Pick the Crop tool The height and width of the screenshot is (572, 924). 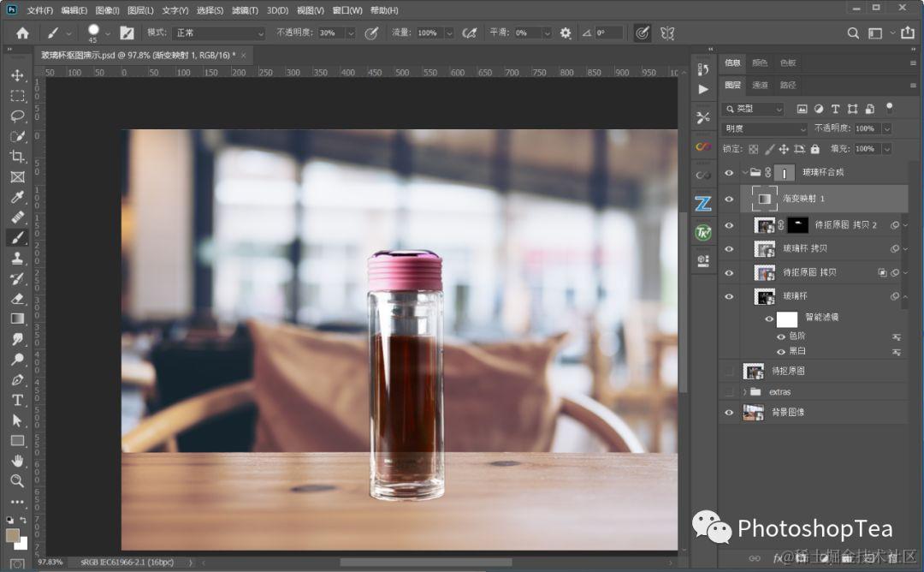point(17,157)
